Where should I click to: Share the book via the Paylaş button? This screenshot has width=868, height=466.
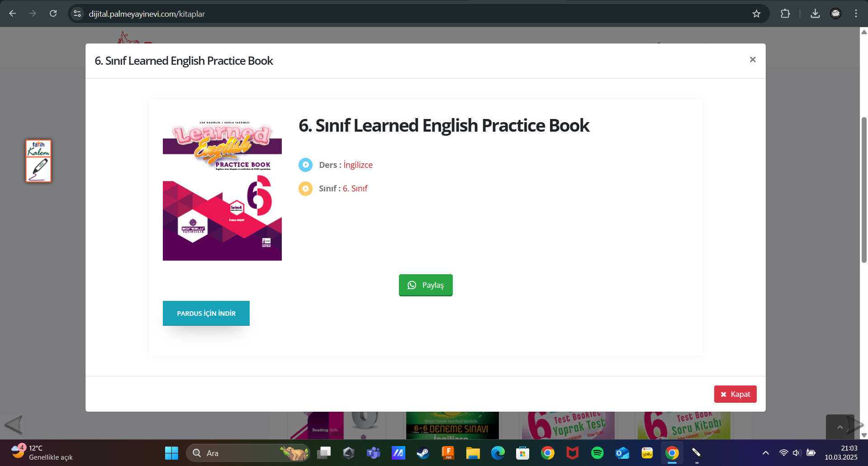(x=426, y=285)
